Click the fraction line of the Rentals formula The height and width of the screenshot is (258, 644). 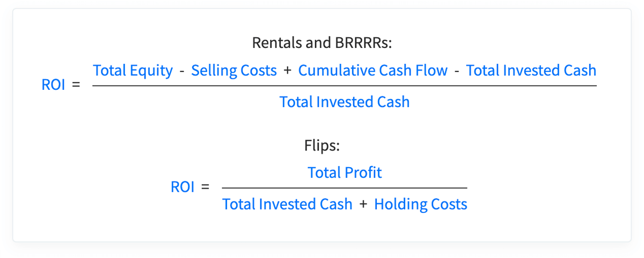[x=345, y=85]
